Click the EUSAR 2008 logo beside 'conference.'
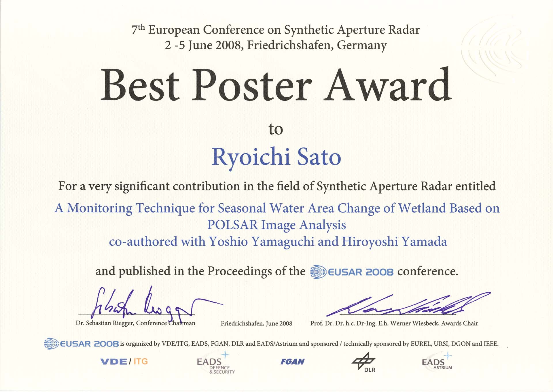This screenshot has height=392, width=553. click(352, 272)
